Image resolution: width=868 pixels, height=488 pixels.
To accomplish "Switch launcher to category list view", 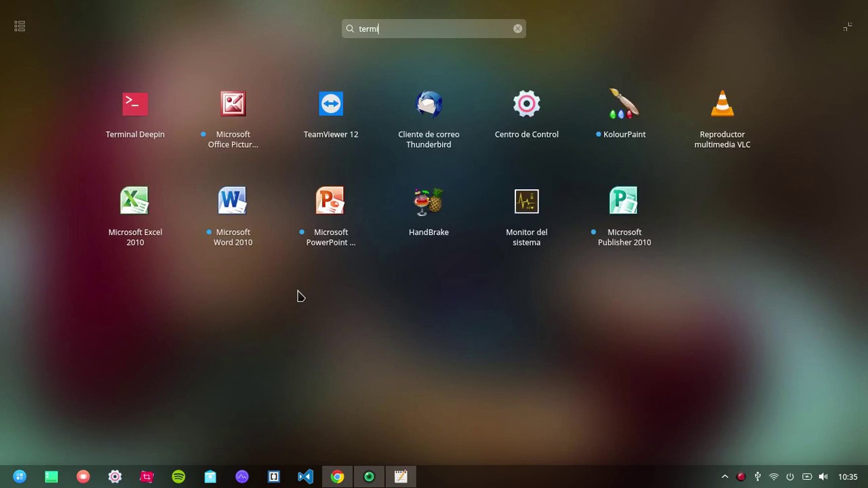I will (20, 26).
